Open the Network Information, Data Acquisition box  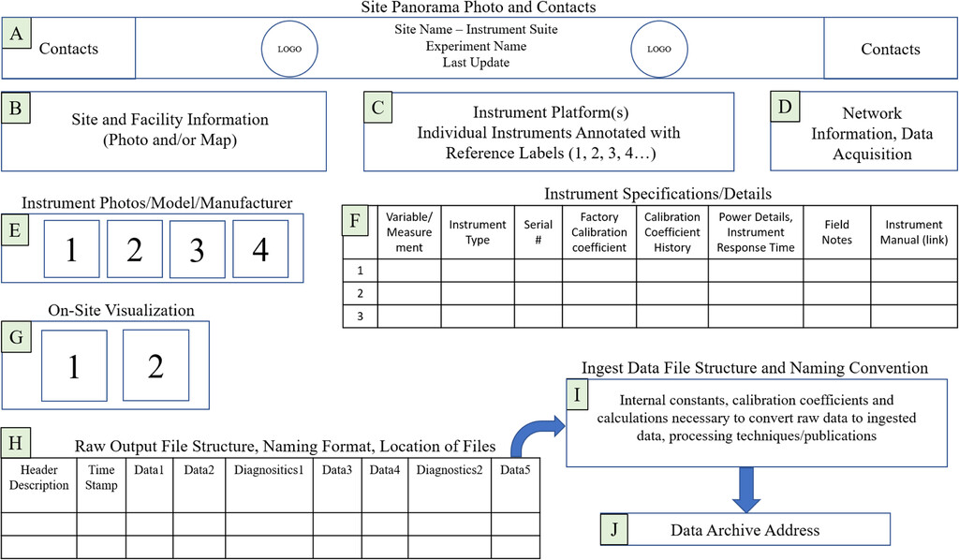tap(864, 131)
